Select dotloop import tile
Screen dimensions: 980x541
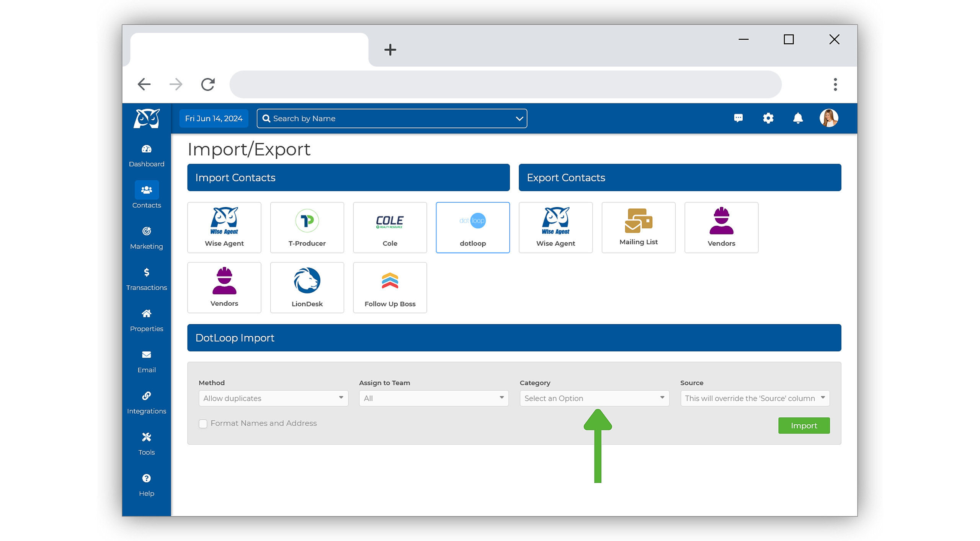(x=472, y=227)
